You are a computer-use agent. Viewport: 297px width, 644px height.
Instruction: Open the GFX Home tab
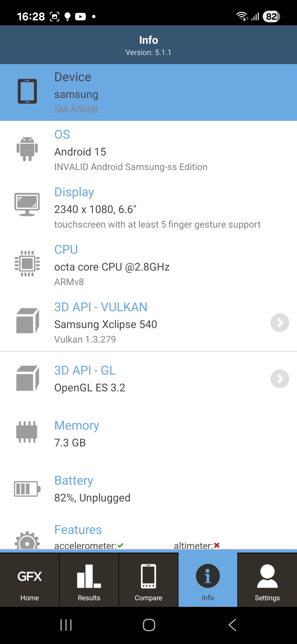pos(30,580)
